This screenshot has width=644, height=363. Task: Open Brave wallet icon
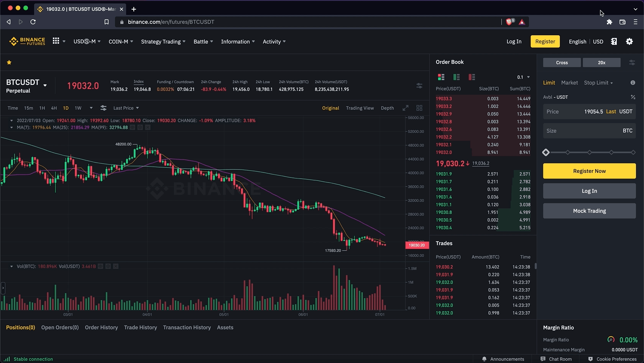point(623,22)
